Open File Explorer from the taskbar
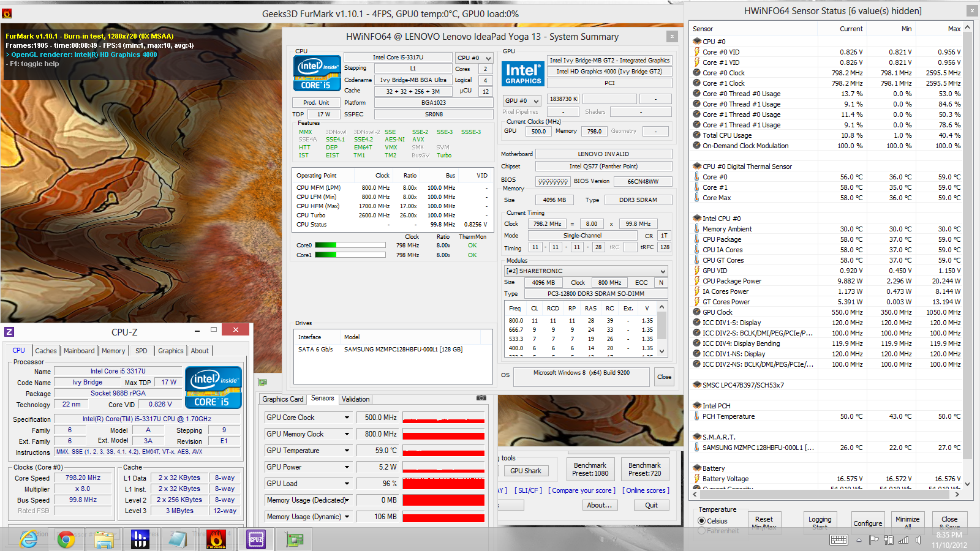The height and width of the screenshot is (551, 980). 104,539
